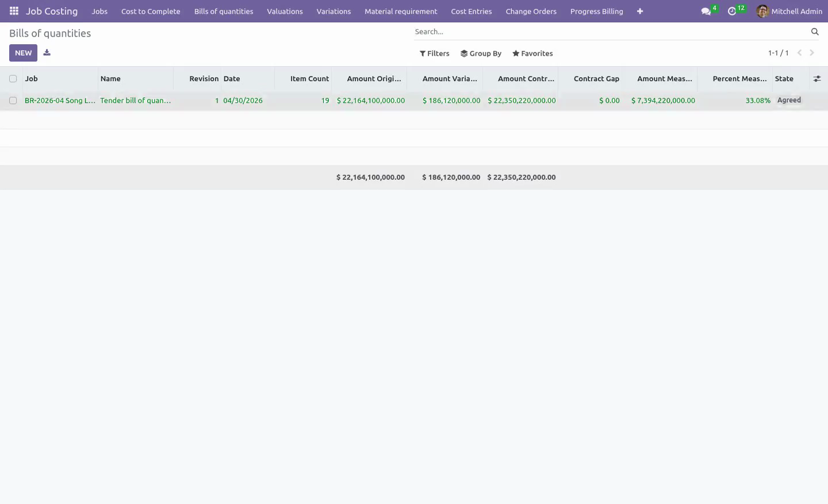Viewport: 828px width, 504px height.
Task: Go to the next page arrow
Action: click(812, 53)
